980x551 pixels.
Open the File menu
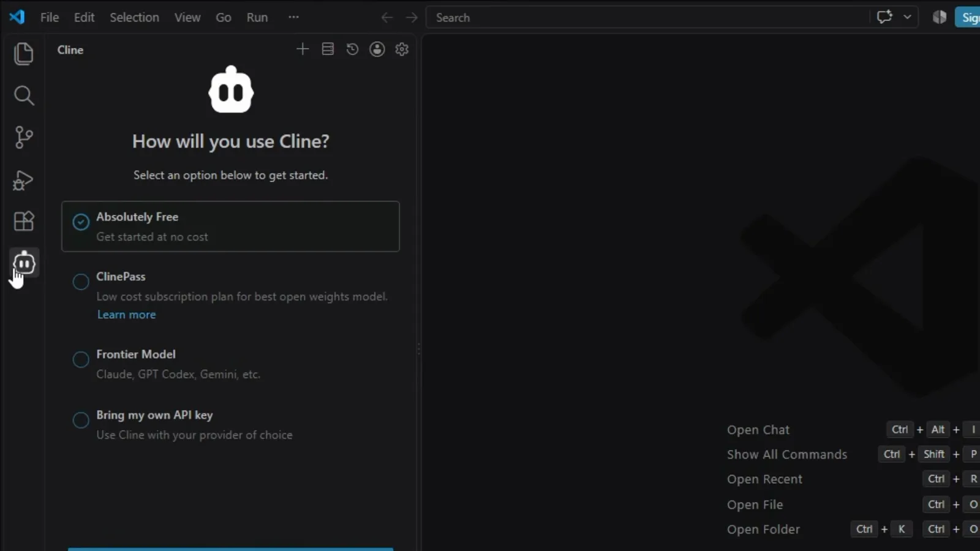[50, 17]
